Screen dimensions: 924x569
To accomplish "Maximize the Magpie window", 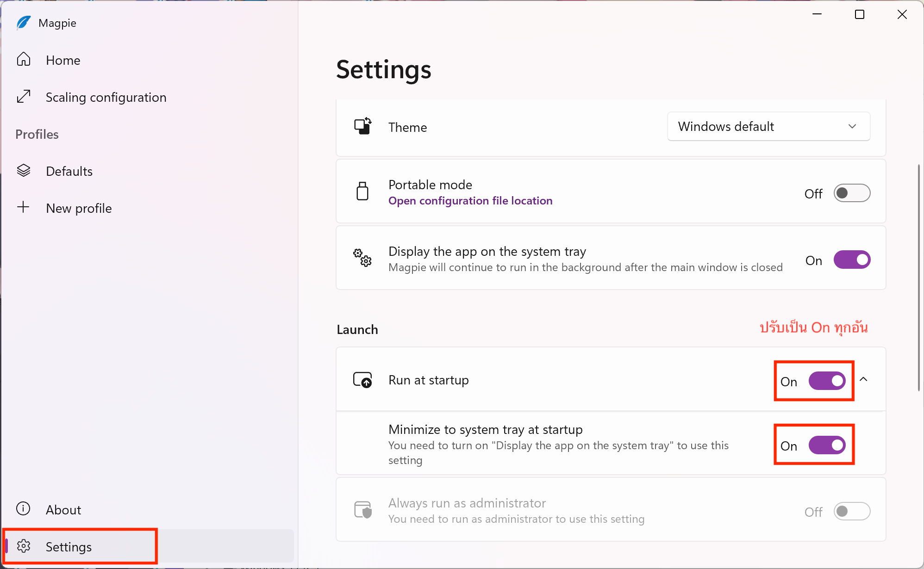I will pos(860,15).
